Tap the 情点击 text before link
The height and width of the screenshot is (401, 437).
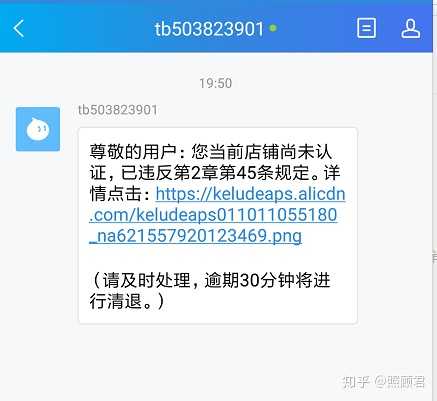116,194
